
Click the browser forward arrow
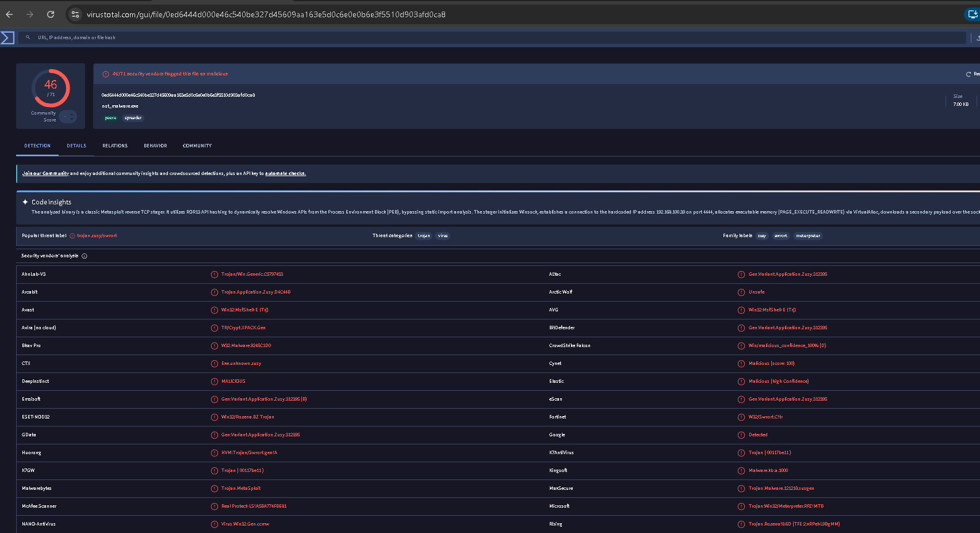tap(30, 14)
